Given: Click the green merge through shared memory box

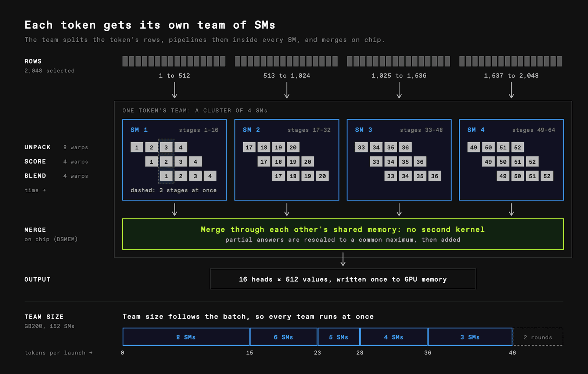Looking at the screenshot, I should [343, 234].
